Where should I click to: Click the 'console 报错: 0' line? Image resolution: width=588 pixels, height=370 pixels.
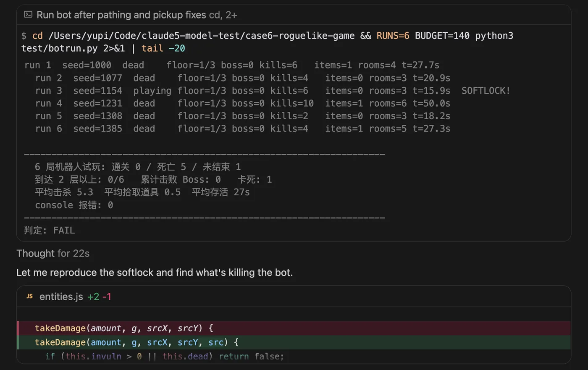pyautogui.click(x=74, y=205)
